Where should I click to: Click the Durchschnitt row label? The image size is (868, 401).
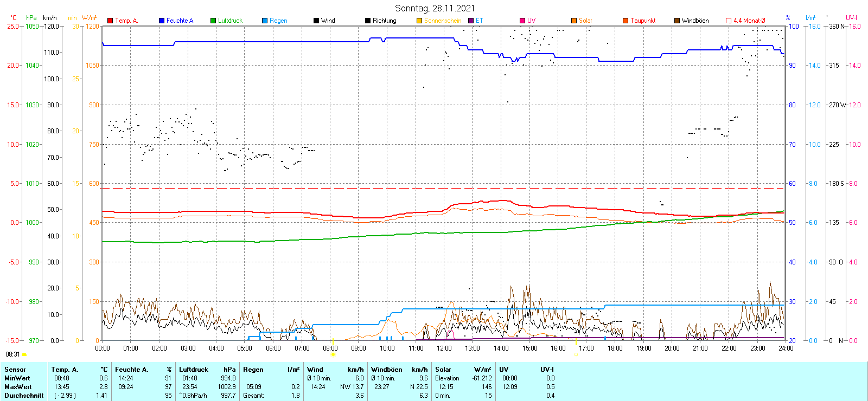[24, 396]
